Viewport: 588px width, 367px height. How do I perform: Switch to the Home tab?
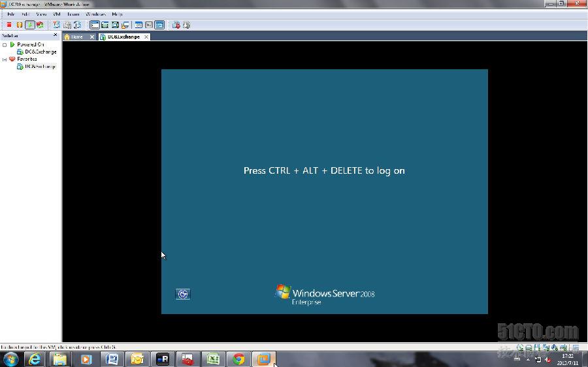click(x=76, y=37)
